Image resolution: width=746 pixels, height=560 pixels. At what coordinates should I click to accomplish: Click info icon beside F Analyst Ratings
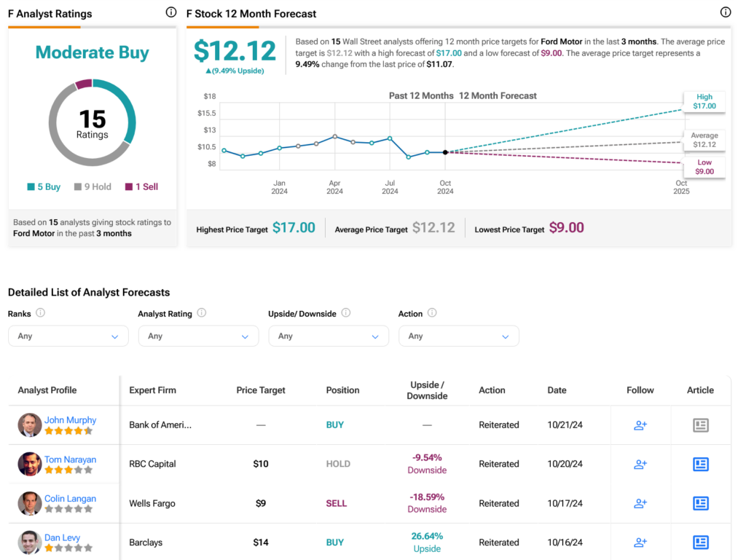[x=171, y=12]
